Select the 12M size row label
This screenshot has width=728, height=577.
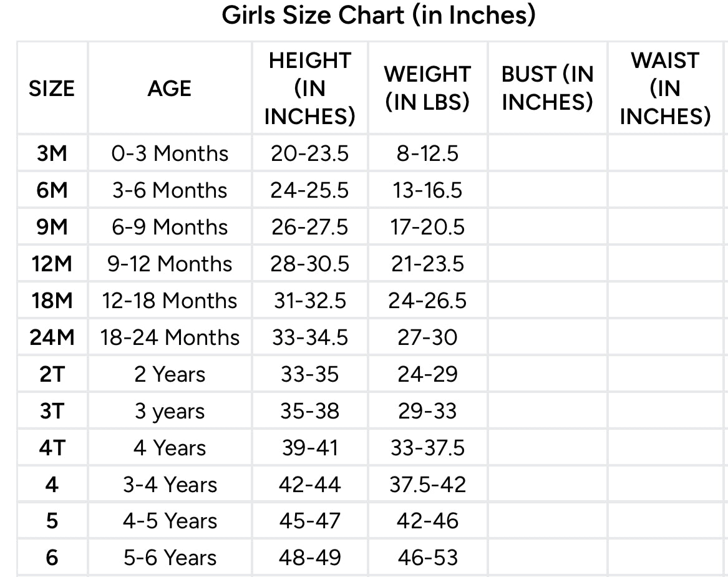[52, 264]
